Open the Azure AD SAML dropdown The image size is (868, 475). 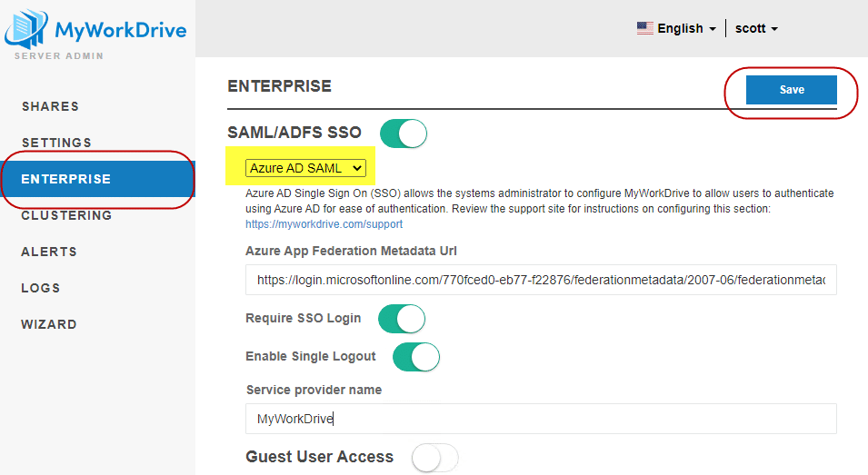point(305,168)
